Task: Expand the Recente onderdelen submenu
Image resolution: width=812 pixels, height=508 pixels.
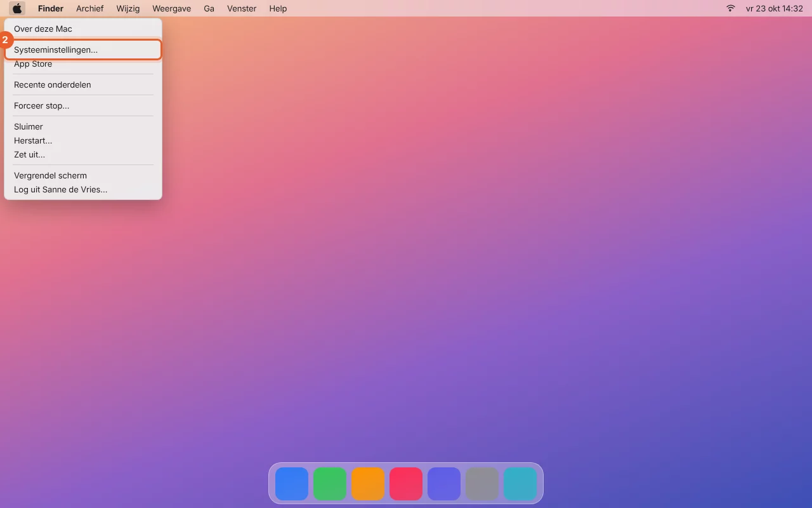Action: coord(83,85)
